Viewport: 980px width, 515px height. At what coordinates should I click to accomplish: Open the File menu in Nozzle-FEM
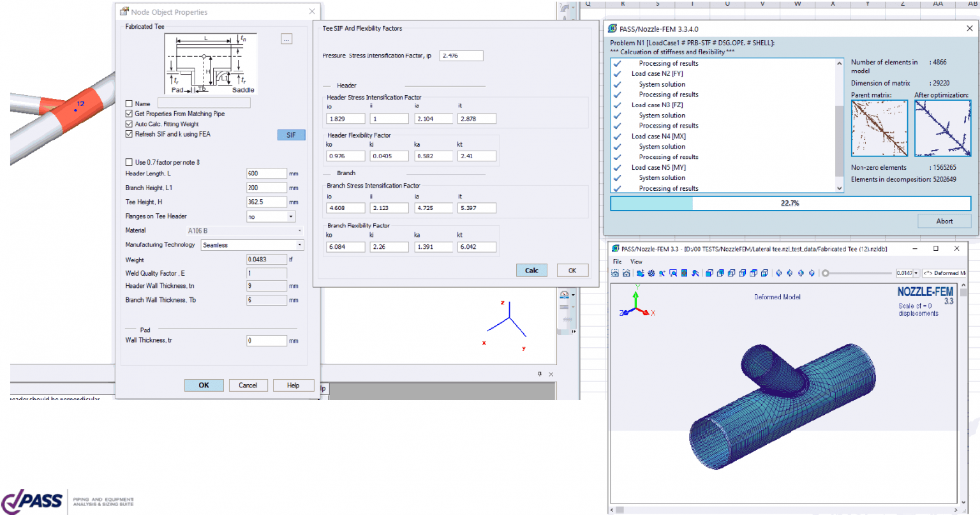point(616,262)
